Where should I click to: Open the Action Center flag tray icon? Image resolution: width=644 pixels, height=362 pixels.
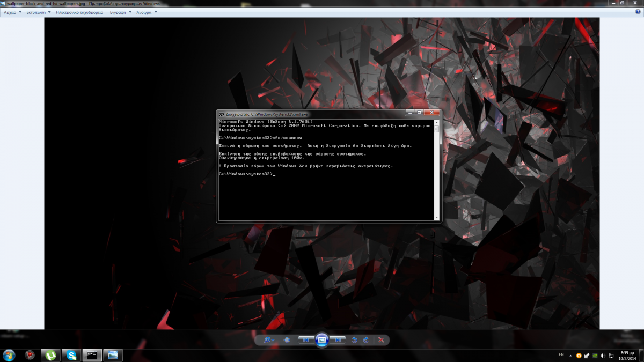click(587, 356)
